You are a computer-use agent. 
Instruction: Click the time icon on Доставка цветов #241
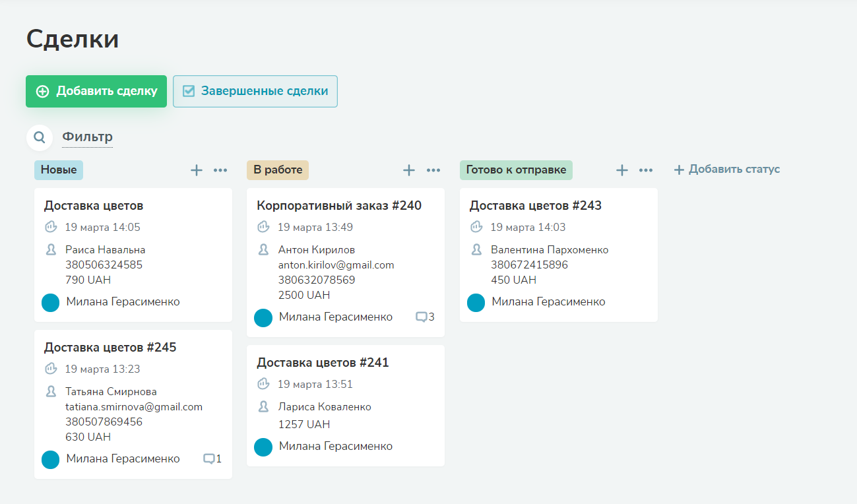point(263,383)
